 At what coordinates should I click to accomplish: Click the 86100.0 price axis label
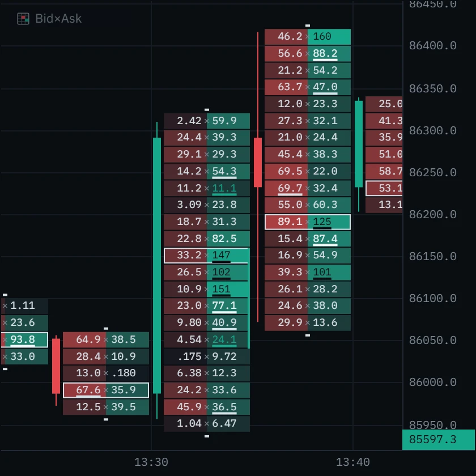[x=432, y=298]
